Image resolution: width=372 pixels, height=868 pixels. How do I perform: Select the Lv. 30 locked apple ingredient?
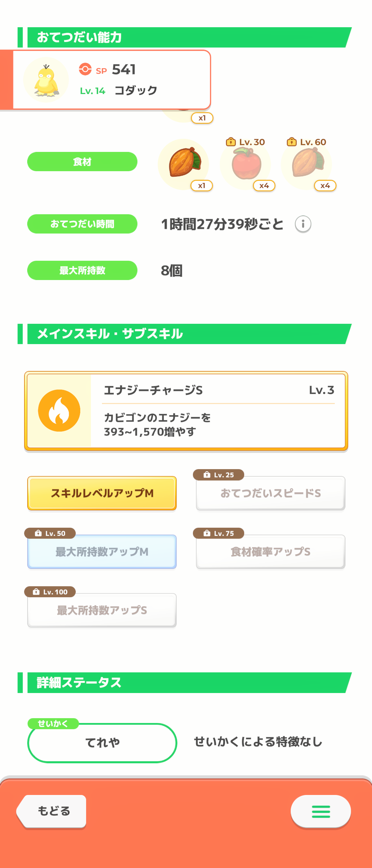(246, 165)
